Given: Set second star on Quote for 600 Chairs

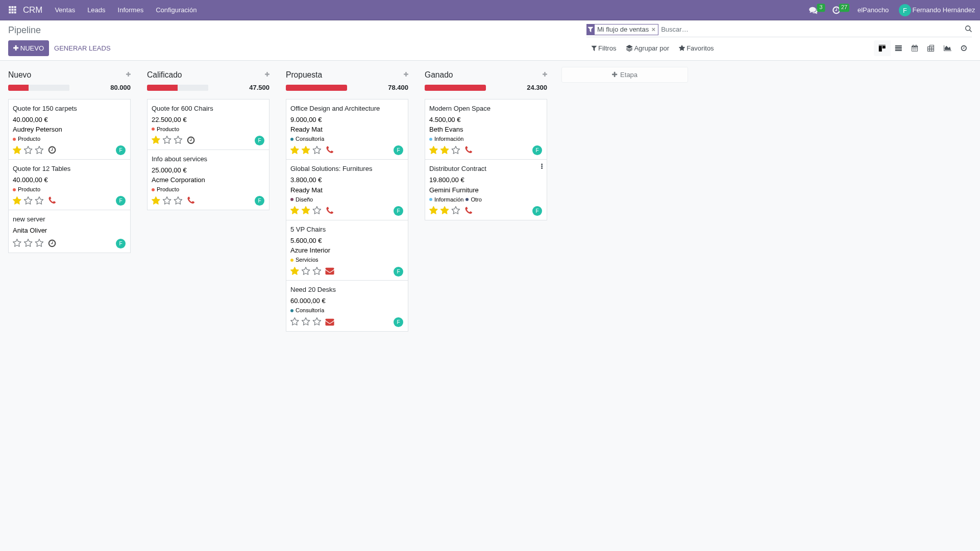Looking at the screenshot, I should point(167,140).
